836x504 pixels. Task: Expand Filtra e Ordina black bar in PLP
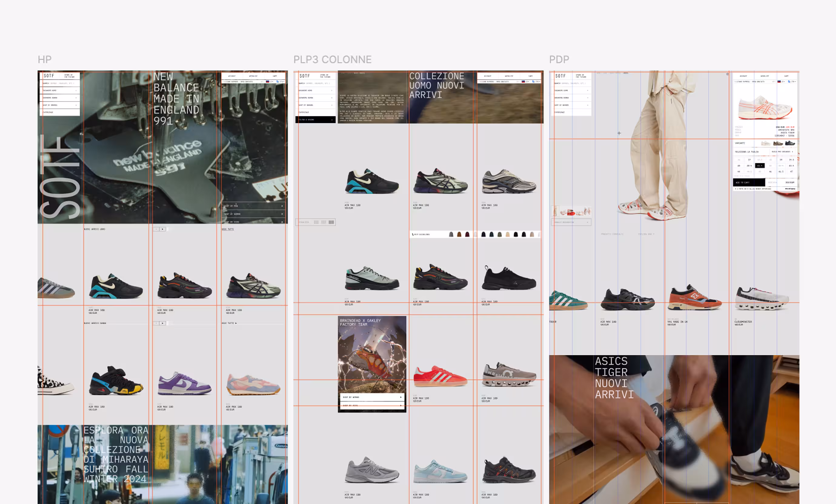tap(315, 120)
